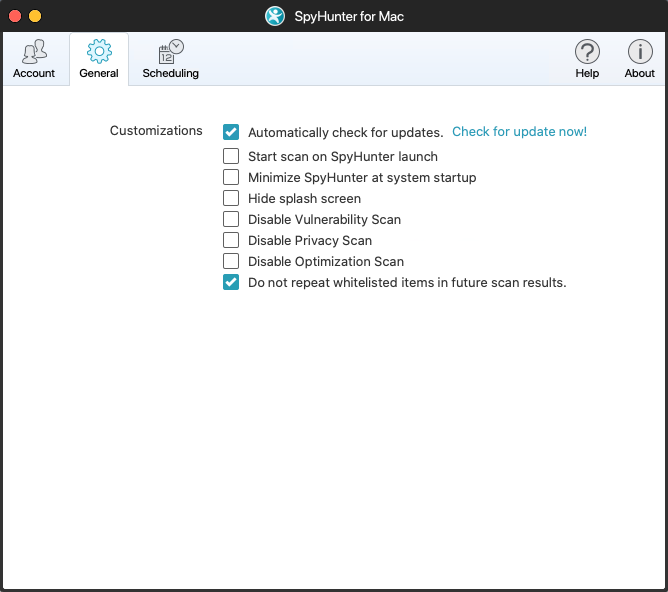
Task: Minimize the window with the yellow button
Action: click(35, 16)
